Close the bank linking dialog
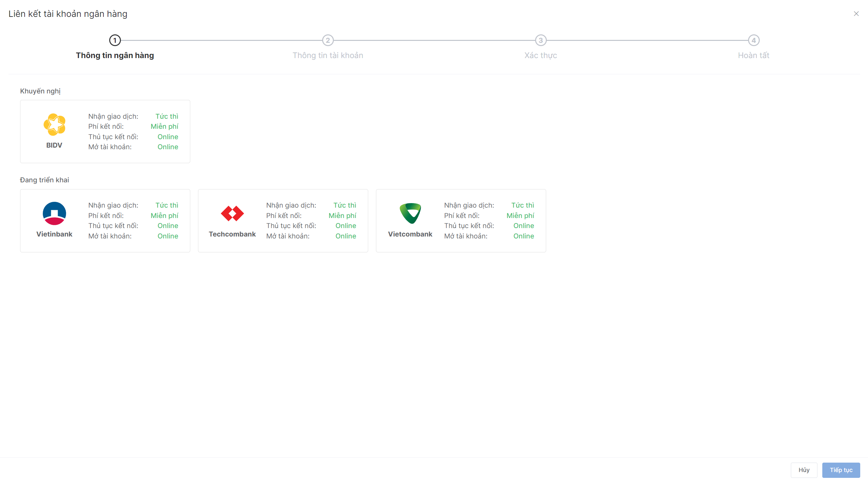Viewport: 868px width, 485px height. [x=856, y=14]
